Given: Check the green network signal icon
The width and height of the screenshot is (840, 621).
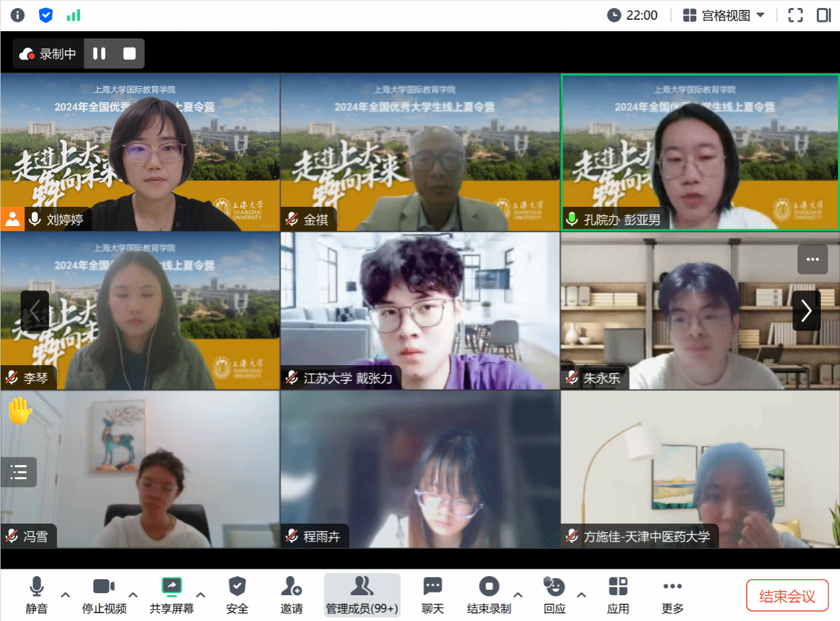Looking at the screenshot, I should point(74,15).
